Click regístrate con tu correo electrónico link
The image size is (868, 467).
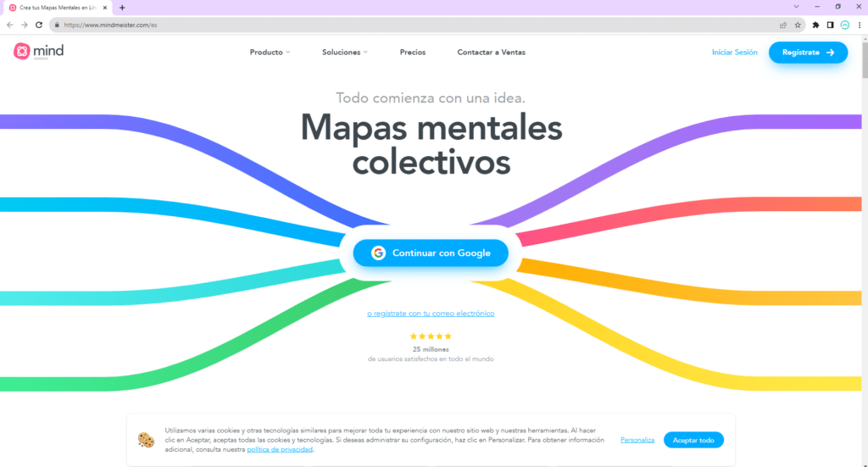(431, 314)
